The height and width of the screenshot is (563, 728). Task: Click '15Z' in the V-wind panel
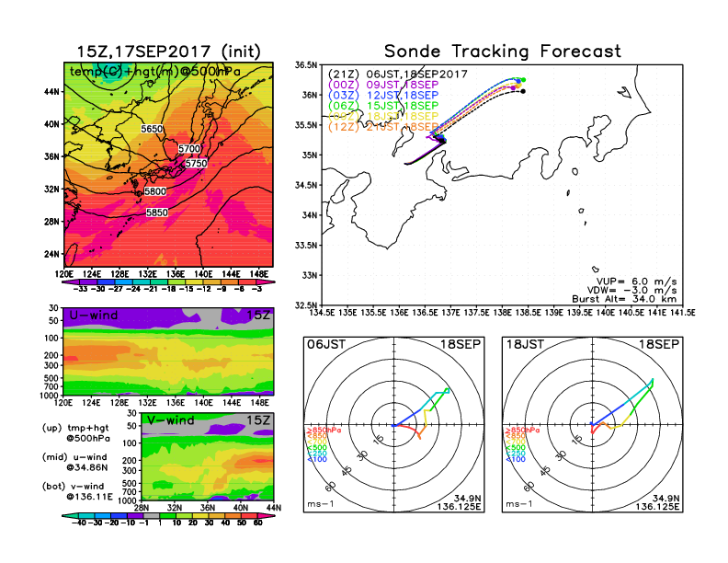point(257,420)
